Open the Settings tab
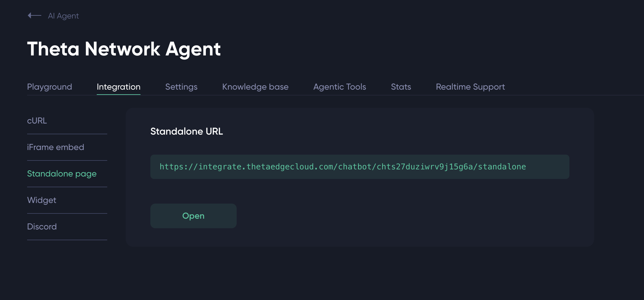Image resolution: width=644 pixels, height=300 pixels. coord(181,87)
